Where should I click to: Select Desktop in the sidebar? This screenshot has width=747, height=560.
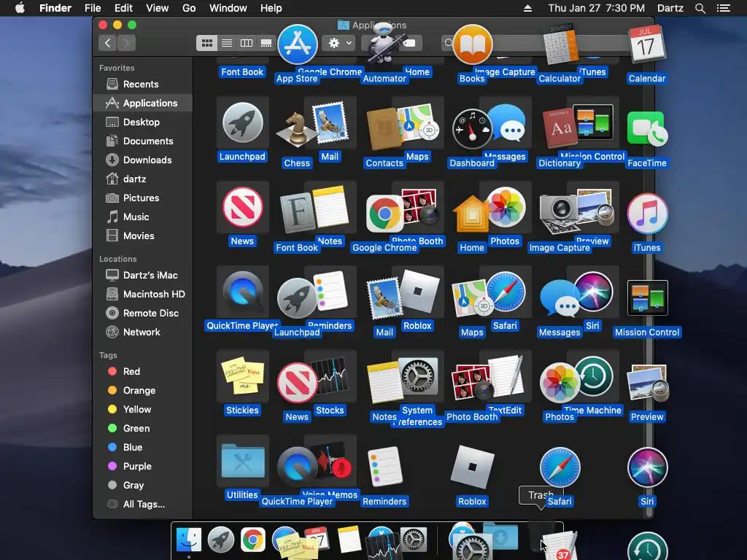143,122
